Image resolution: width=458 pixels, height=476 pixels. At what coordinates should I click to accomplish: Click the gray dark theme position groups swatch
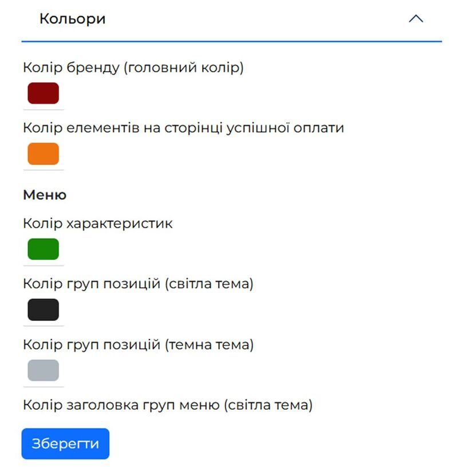coord(43,371)
